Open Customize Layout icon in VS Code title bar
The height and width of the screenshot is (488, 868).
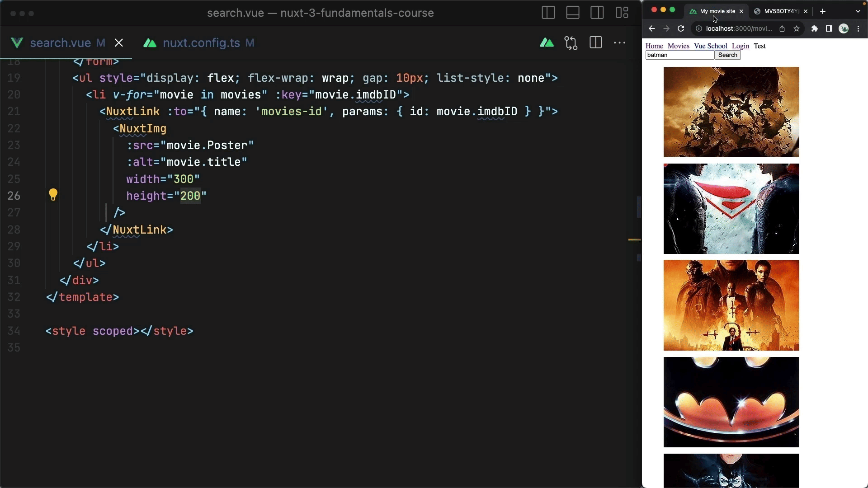[622, 13]
